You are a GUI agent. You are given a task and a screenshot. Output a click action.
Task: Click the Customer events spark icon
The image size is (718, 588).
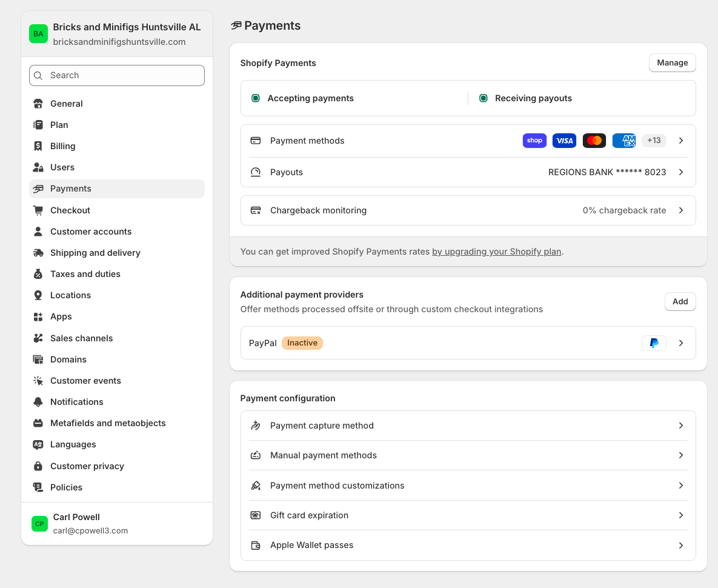tap(38, 381)
